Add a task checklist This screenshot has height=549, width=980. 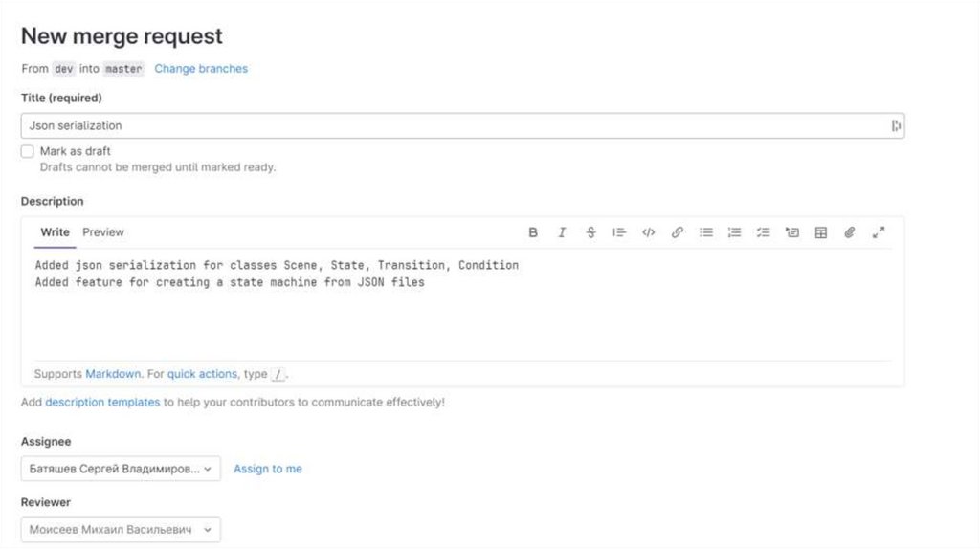click(764, 232)
